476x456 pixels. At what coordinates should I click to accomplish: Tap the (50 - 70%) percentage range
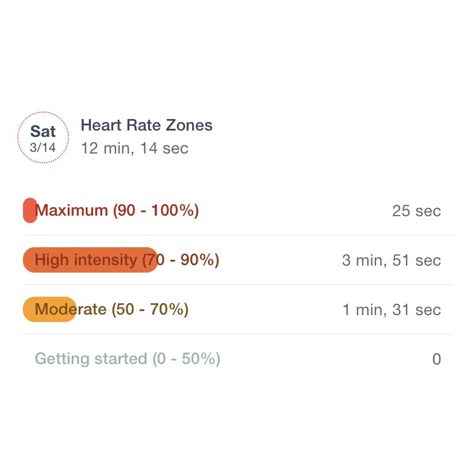coord(150,309)
